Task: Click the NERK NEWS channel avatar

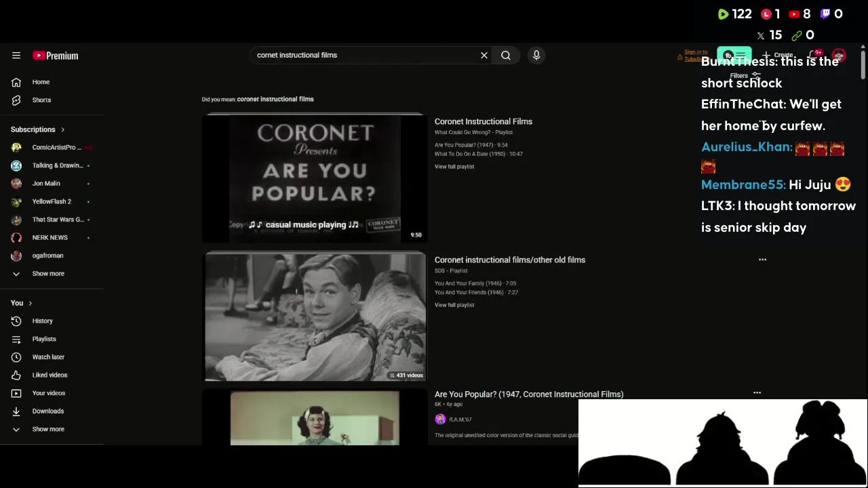Action: coord(16,238)
